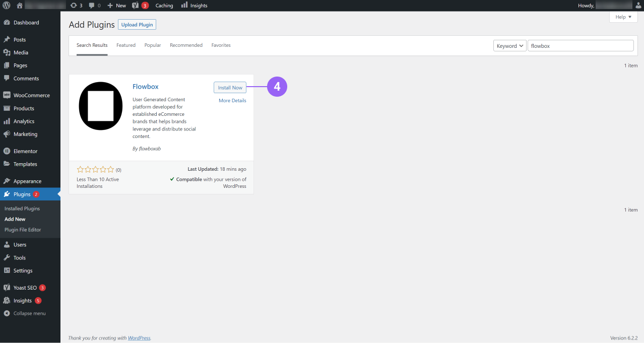
Task: Click the Flowbox plugin title link
Action: click(x=146, y=87)
